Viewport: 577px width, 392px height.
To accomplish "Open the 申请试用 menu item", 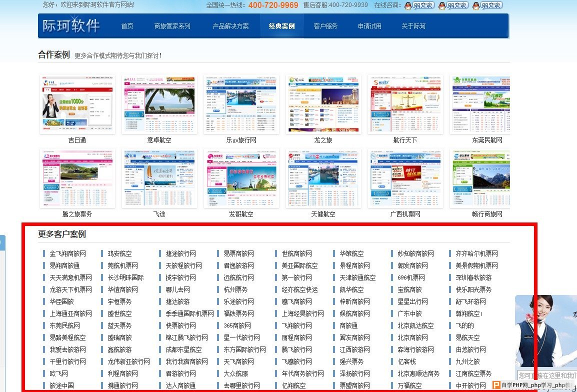I will pyautogui.click(x=369, y=26).
